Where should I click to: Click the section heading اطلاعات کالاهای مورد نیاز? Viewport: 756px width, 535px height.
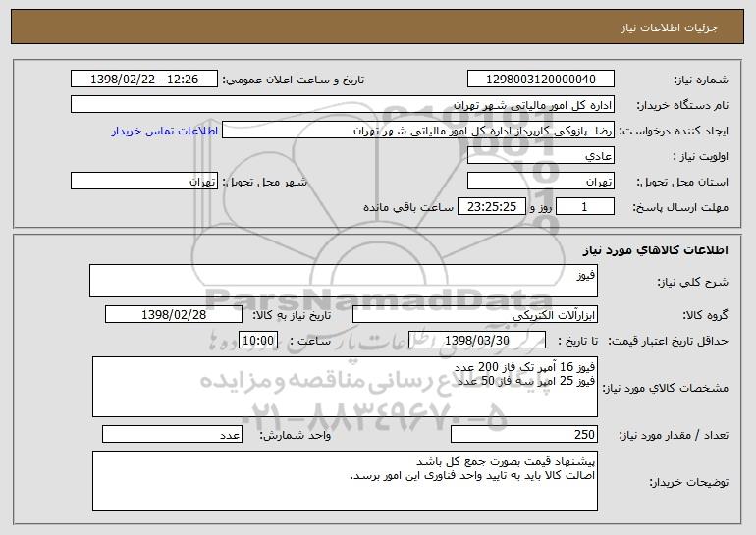click(x=655, y=250)
